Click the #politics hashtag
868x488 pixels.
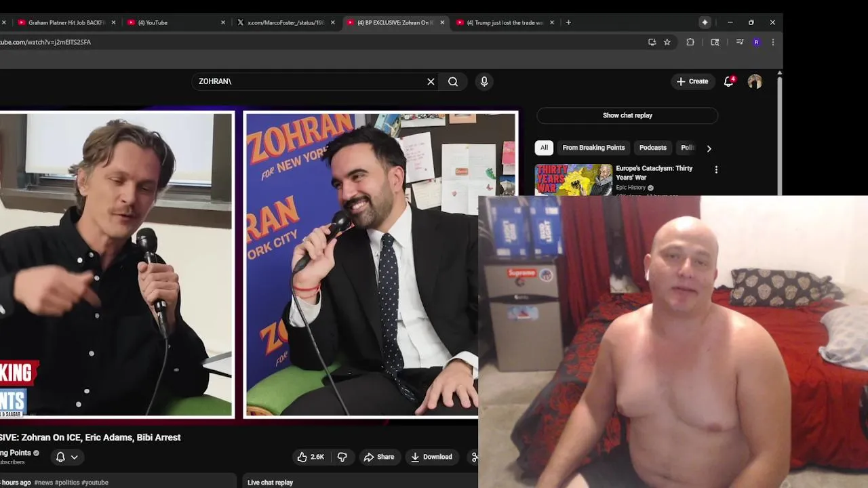[x=67, y=483]
